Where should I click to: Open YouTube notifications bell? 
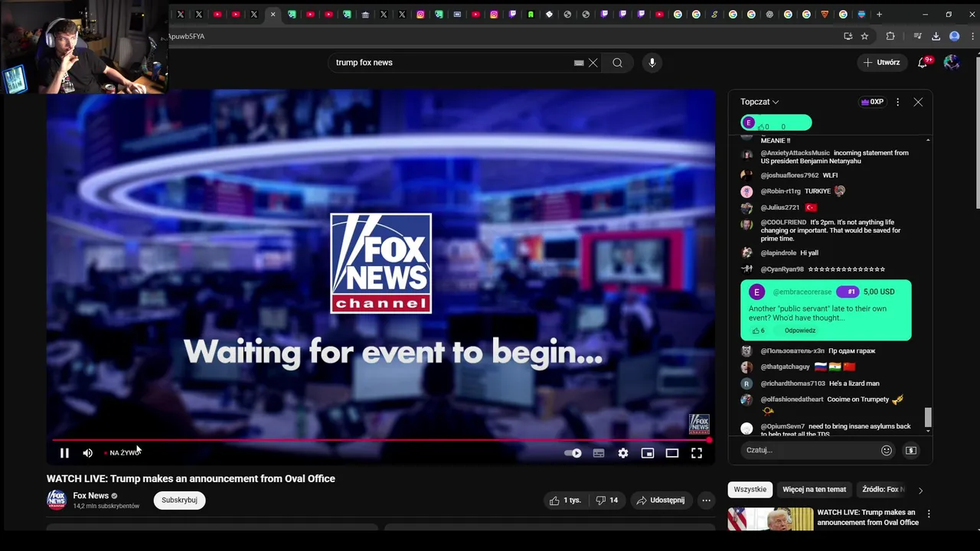click(923, 63)
